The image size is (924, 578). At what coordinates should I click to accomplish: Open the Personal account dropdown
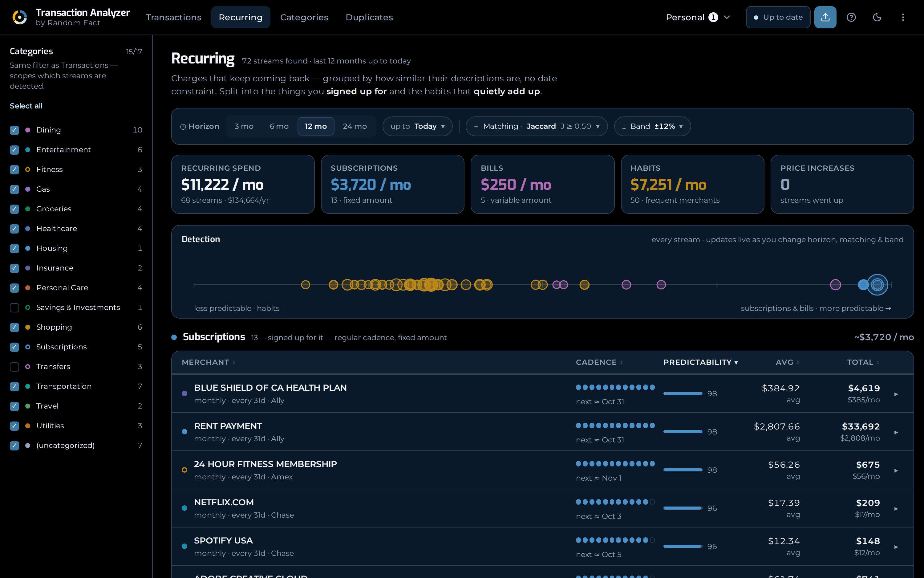(x=698, y=17)
